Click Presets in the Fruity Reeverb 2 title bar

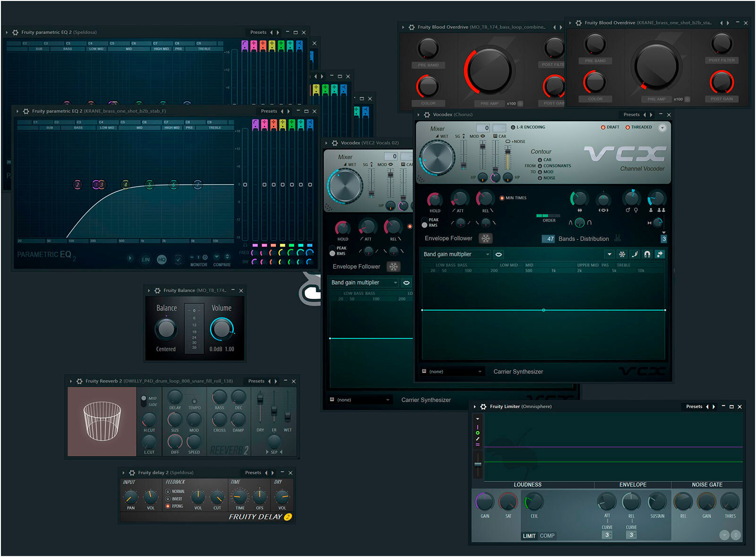[x=256, y=381]
